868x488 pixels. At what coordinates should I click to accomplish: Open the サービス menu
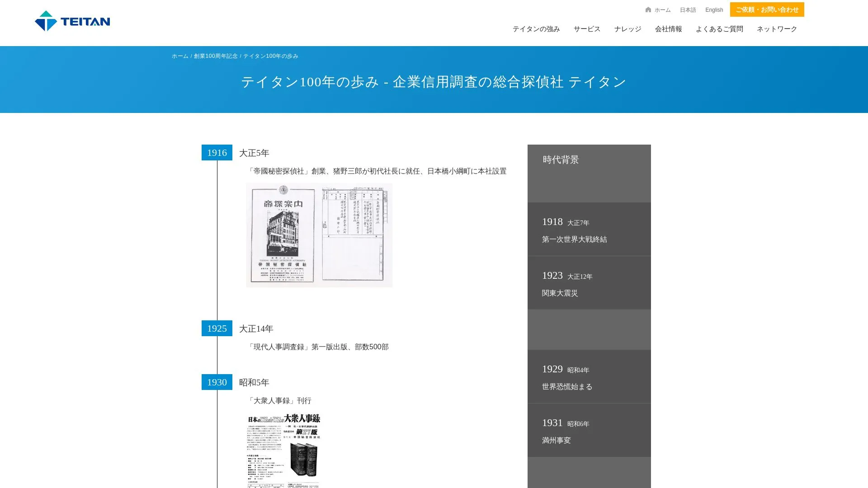click(587, 29)
